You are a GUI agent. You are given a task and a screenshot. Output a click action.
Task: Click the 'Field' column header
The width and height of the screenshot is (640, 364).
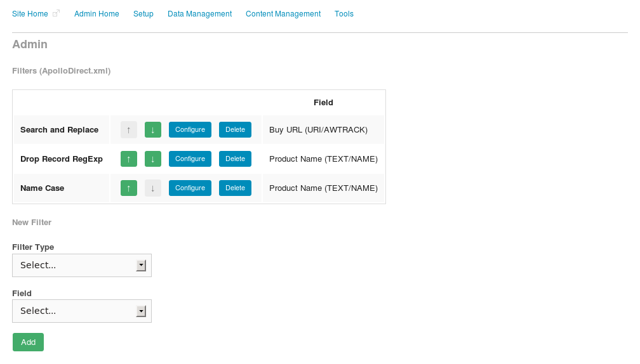pyautogui.click(x=323, y=103)
